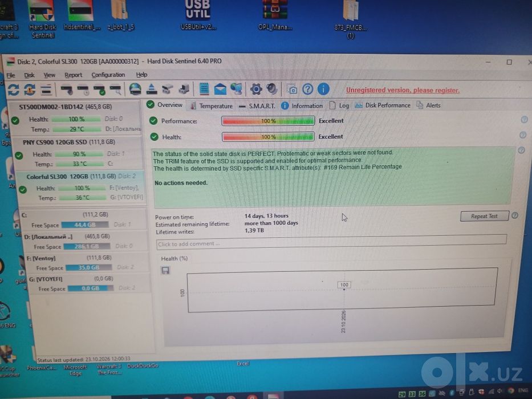Click the C: Free Space 44,4 GB bar
Viewport: 532px width, 399px height.
coord(85,225)
